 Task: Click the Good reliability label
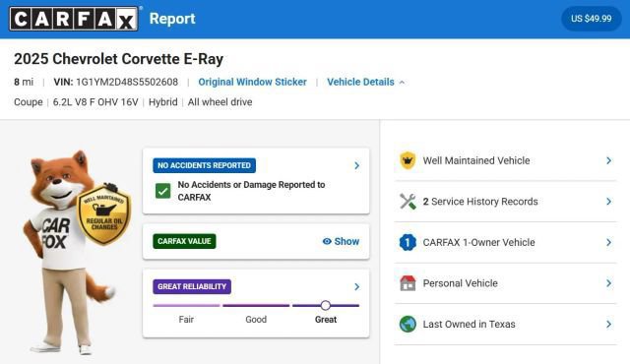pyautogui.click(x=256, y=320)
